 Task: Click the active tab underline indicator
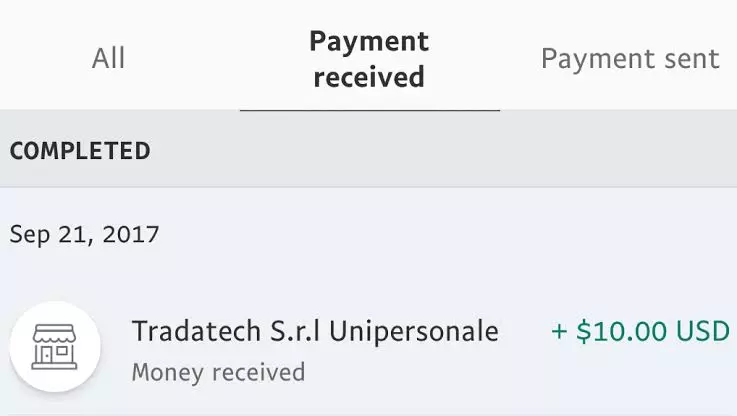pos(369,110)
